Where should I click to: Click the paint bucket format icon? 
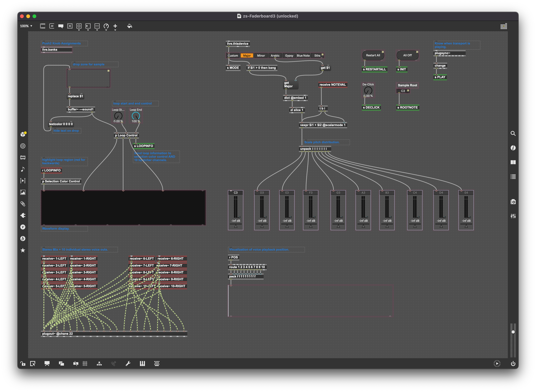(129, 26)
